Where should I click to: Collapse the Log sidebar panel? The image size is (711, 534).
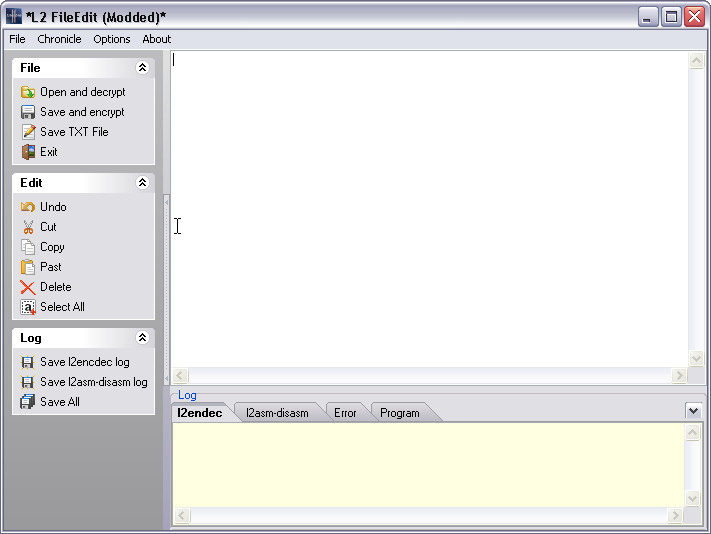click(x=142, y=338)
